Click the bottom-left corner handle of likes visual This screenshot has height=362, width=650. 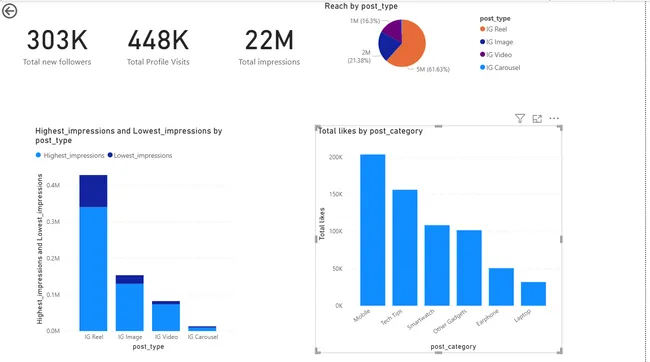click(x=318, y=351)
